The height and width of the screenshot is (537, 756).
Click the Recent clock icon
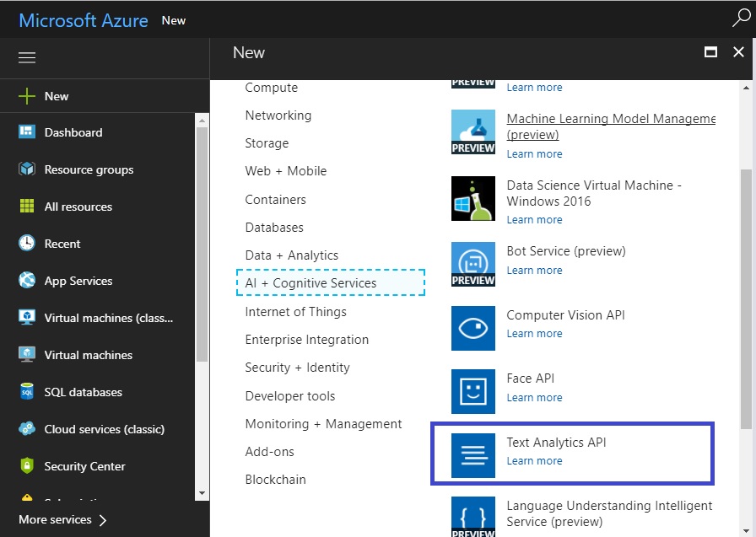click(x=27, y=244)
